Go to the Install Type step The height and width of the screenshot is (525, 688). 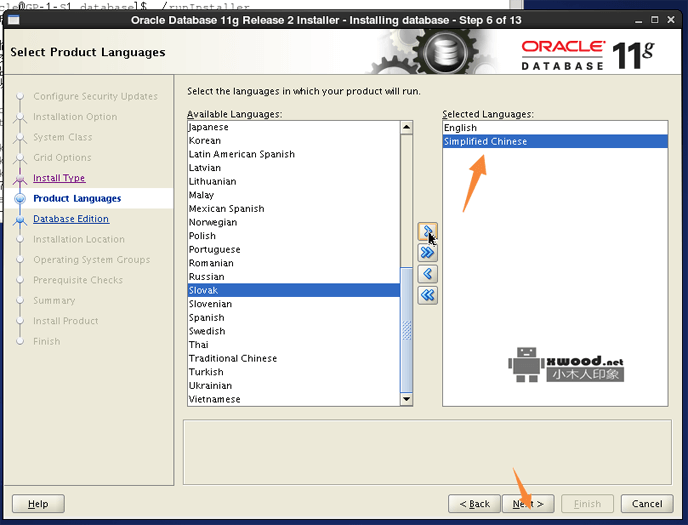59,178
